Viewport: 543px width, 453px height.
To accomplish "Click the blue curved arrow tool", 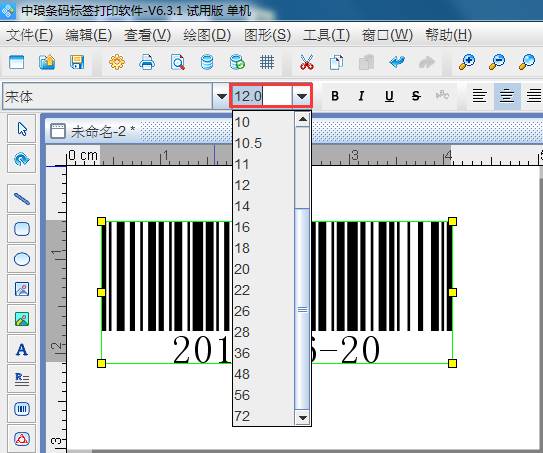I will click(x=22, y=159).
